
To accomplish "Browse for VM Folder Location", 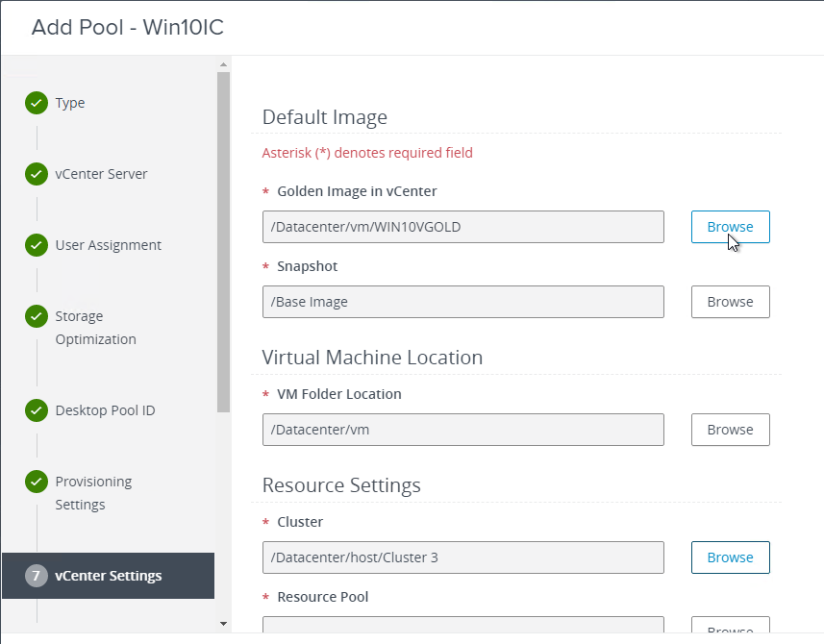I will tap(731, 430).
